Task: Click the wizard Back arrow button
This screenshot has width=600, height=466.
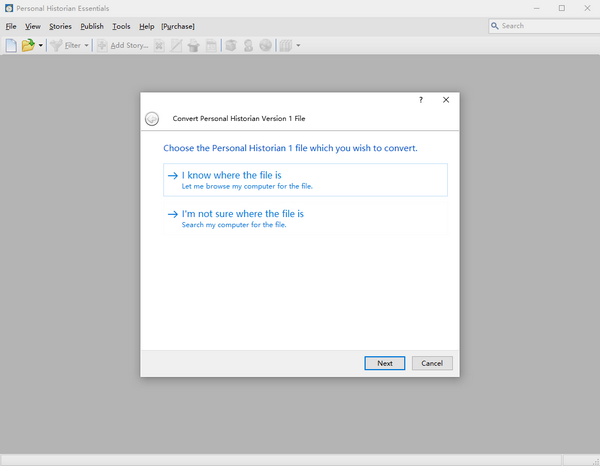Action: [152, 118]
